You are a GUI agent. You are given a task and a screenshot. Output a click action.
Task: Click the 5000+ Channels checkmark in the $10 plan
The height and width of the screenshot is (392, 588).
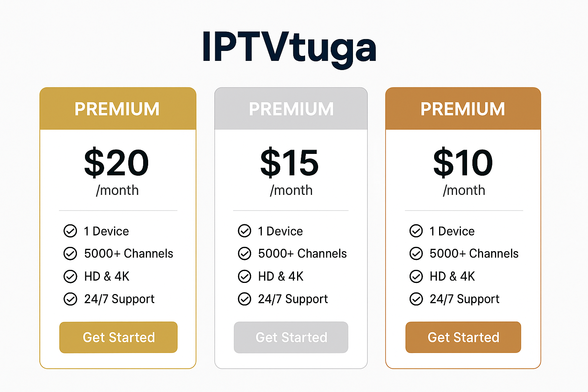point(416,253)
